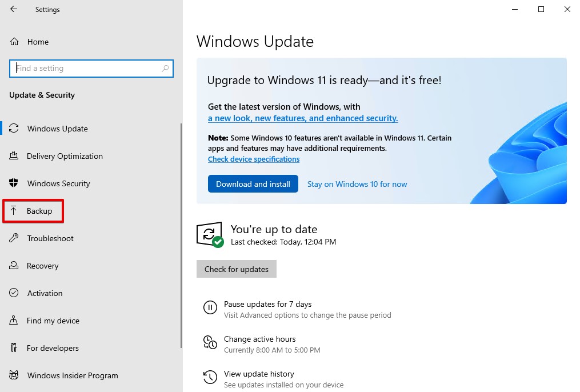Click the Find my device icon

tap(14, 321)
